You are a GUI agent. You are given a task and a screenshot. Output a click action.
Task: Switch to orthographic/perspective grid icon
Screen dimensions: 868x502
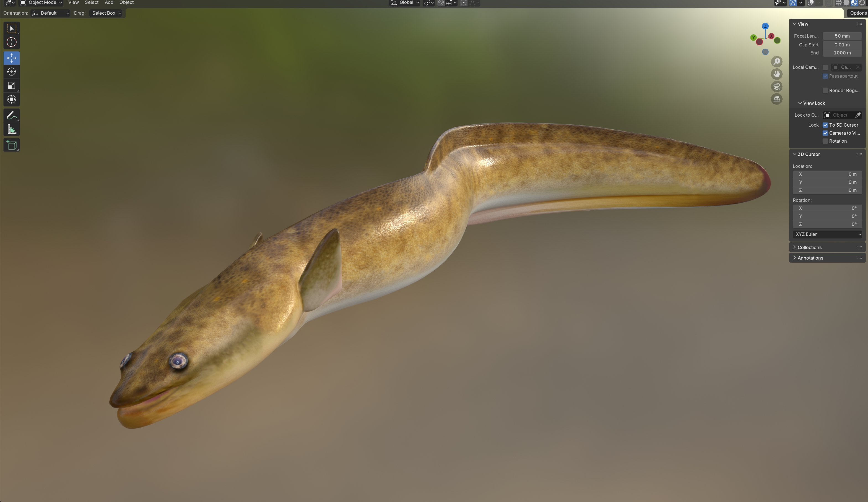776,99
